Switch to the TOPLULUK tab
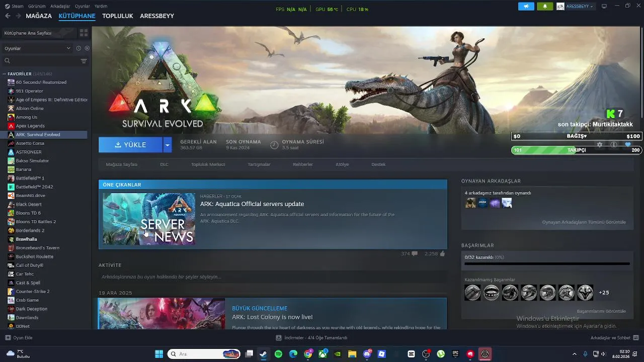 [118, 16]
